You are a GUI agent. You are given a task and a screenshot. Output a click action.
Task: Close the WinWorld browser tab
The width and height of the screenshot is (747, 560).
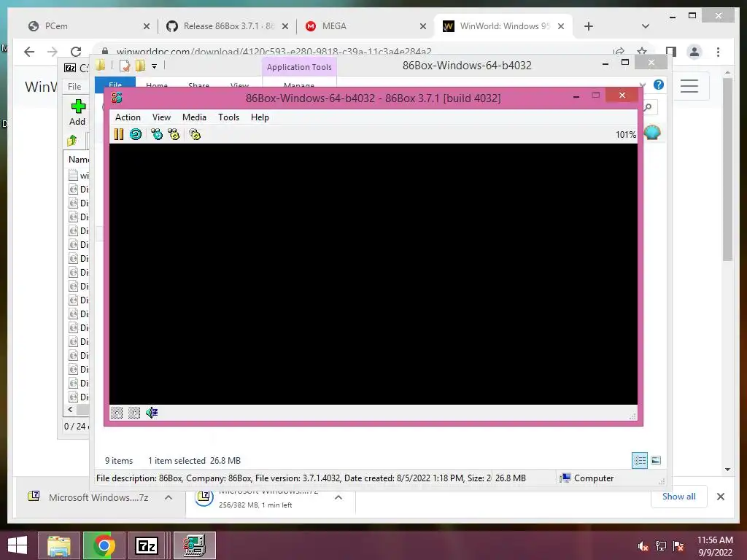pos(561,26)
